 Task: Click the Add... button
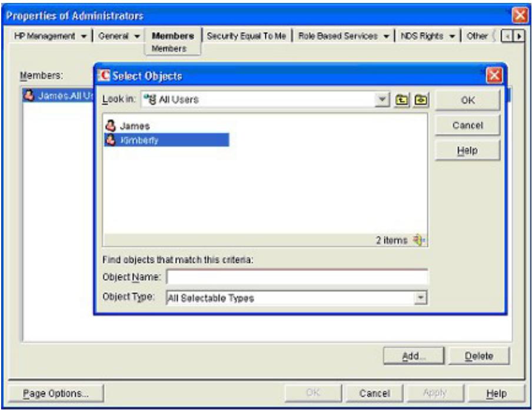tap(413, 356)
